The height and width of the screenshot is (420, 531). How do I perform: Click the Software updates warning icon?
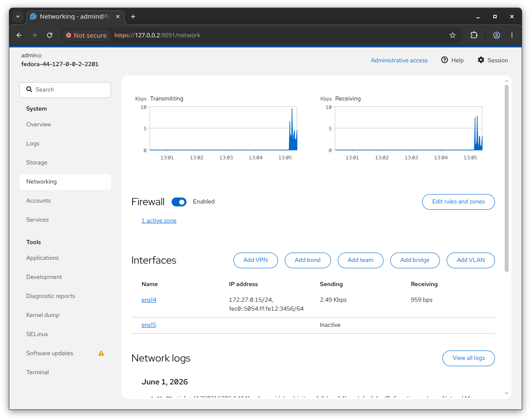click(101, 353)
